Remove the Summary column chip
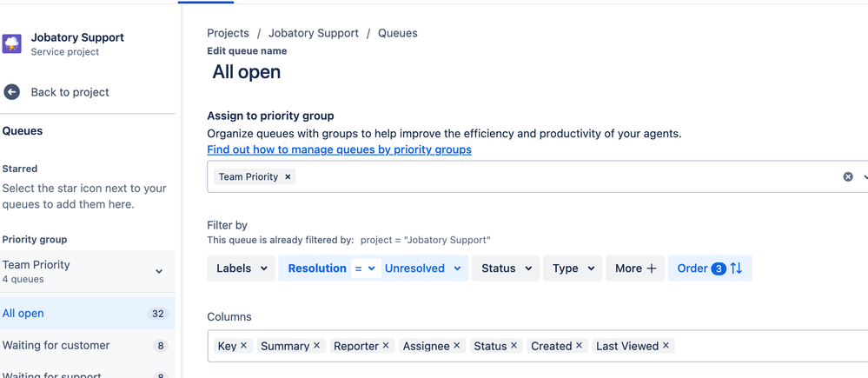868x378 pixels. click(x=316, y=345)
